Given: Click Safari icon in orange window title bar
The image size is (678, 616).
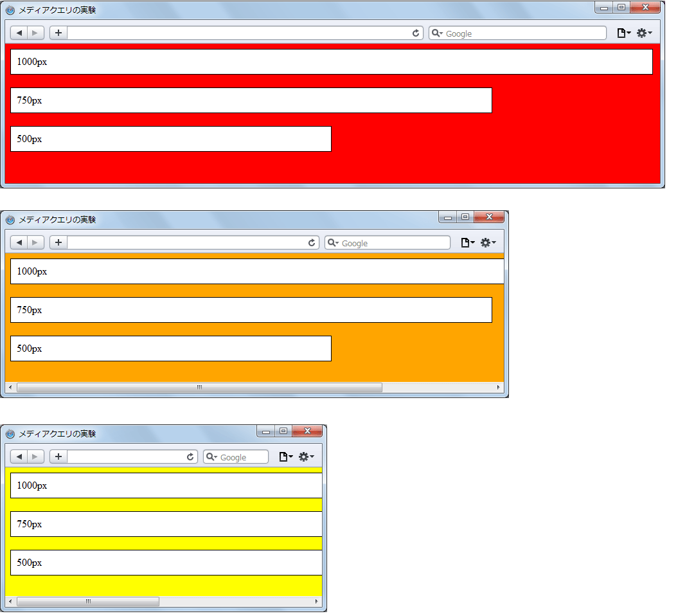Looking at the screenshot, I should (x=10, y=220).
